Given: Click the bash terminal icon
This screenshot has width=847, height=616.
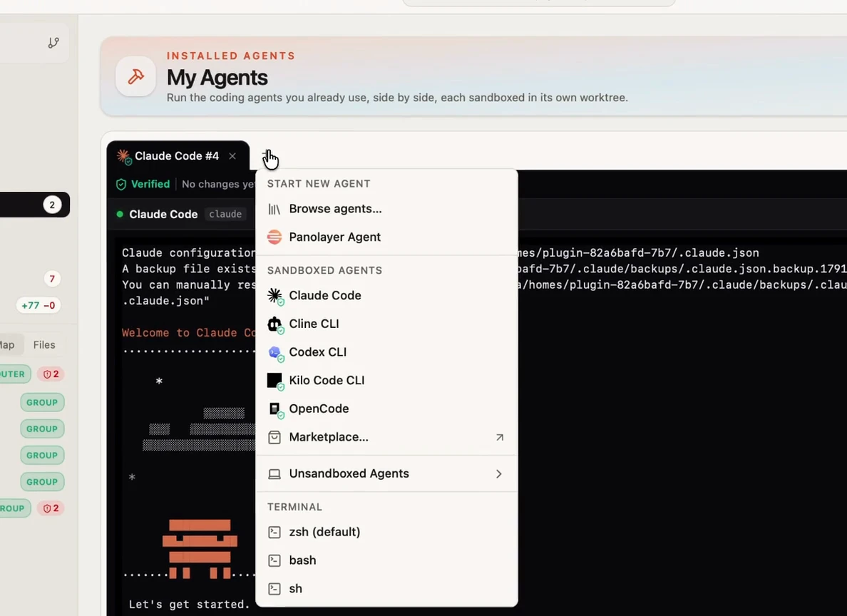Looking at the screenshot, I should coord(274,561).
